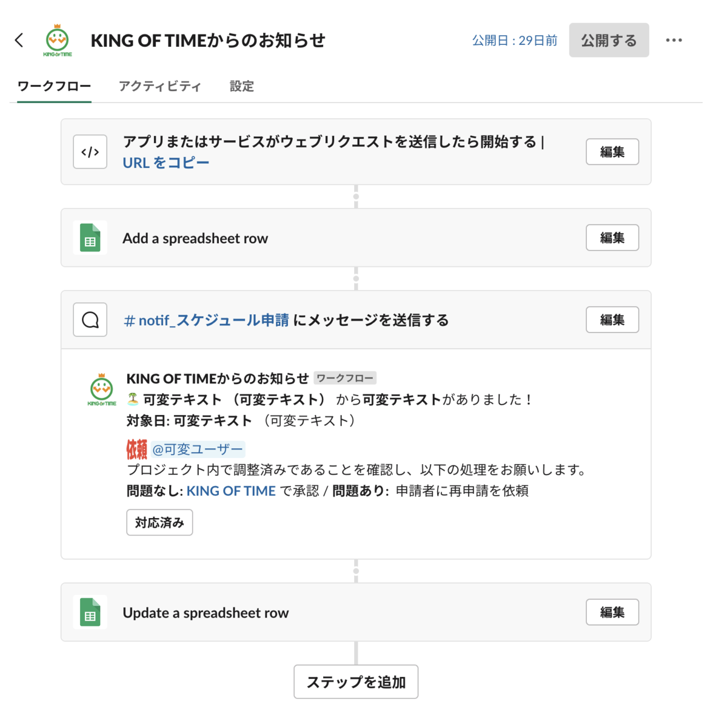The height and width of the screenshot is (728, 716).
Task: Open the 設定 tab
Action: 242,86
